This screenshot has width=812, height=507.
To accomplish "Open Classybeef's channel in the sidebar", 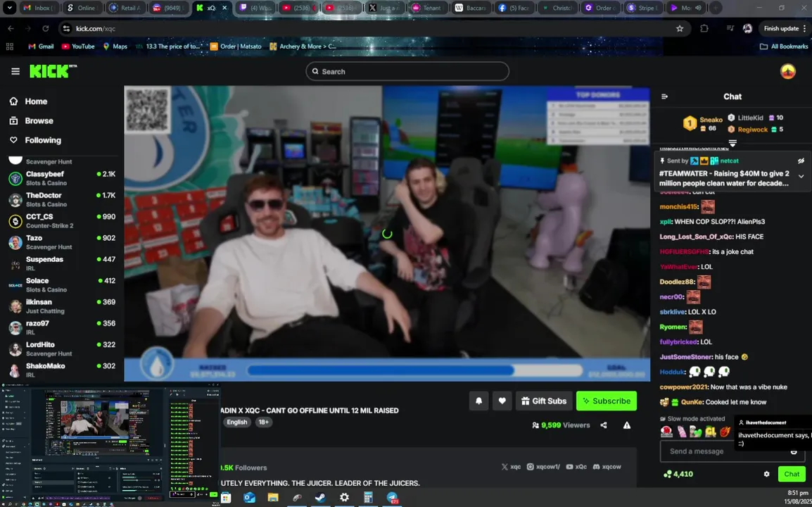I will coord(62,178).
